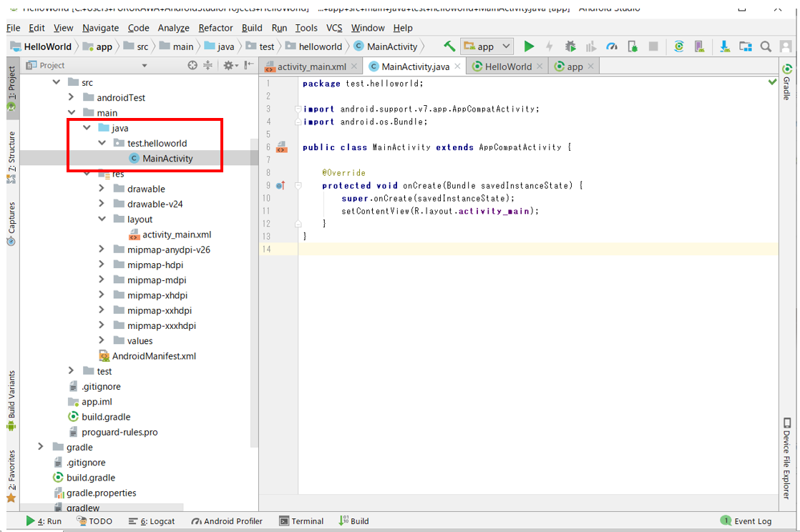This screenshot has height=532, width=800.
Task: Open the Terminal tool window
Action: [301, 521]
